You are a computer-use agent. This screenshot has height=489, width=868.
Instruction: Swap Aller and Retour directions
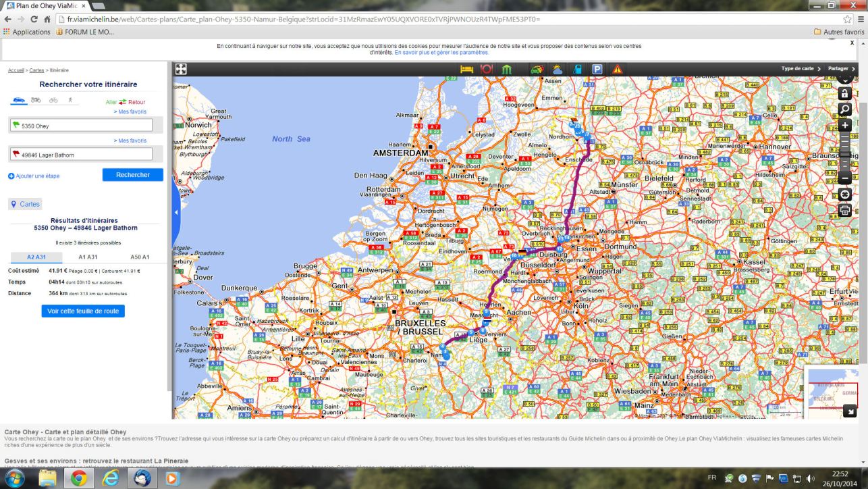123,102
